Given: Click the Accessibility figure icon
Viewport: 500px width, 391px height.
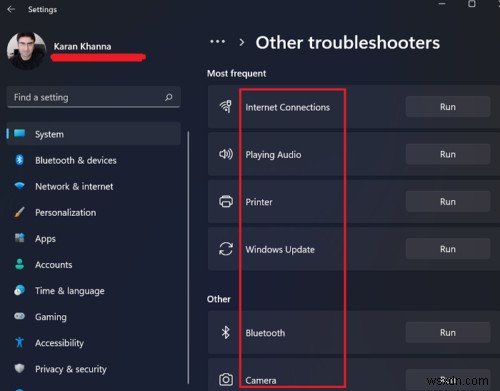Looking at the screenshot, I should (x=20, y=342).
